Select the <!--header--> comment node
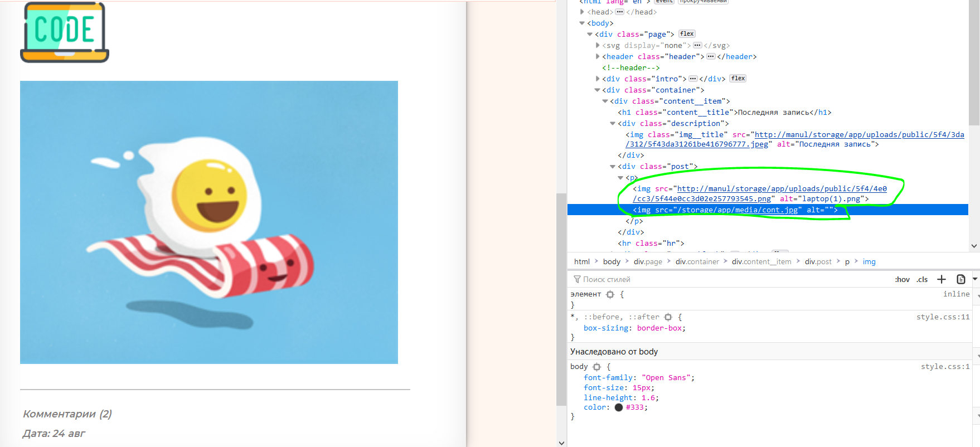 pos(631,67)
